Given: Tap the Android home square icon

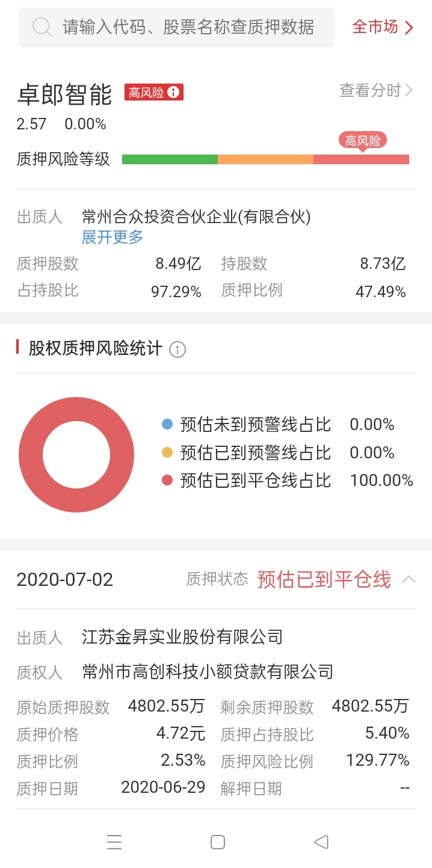Looking at the screenshot, I should pyautogui.click(x=218, y=842).
